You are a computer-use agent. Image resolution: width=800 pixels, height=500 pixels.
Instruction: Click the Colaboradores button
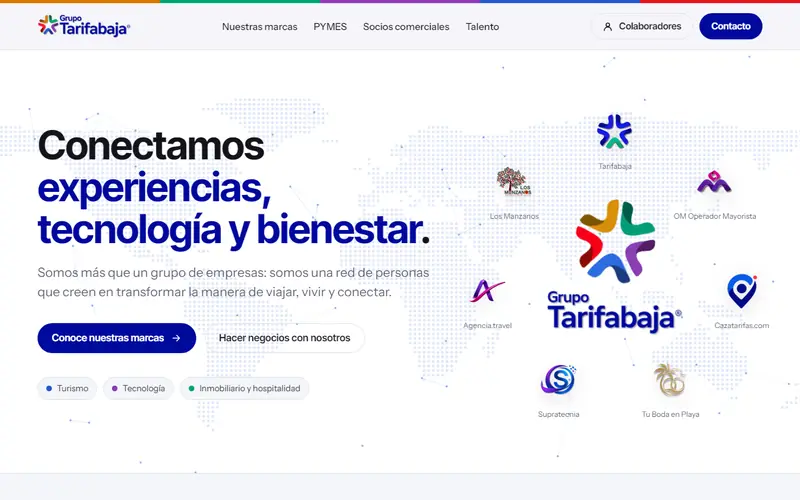point(642,27)
